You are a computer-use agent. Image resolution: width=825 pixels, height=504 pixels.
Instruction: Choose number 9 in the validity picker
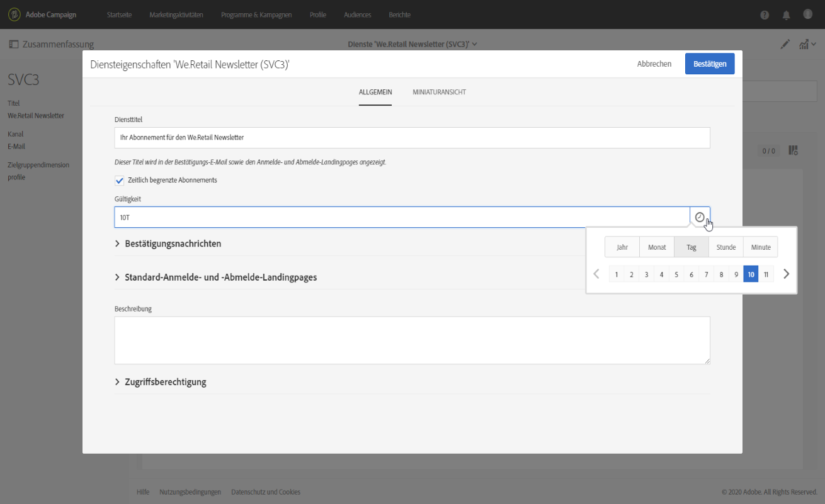click(x=736, y=274)
